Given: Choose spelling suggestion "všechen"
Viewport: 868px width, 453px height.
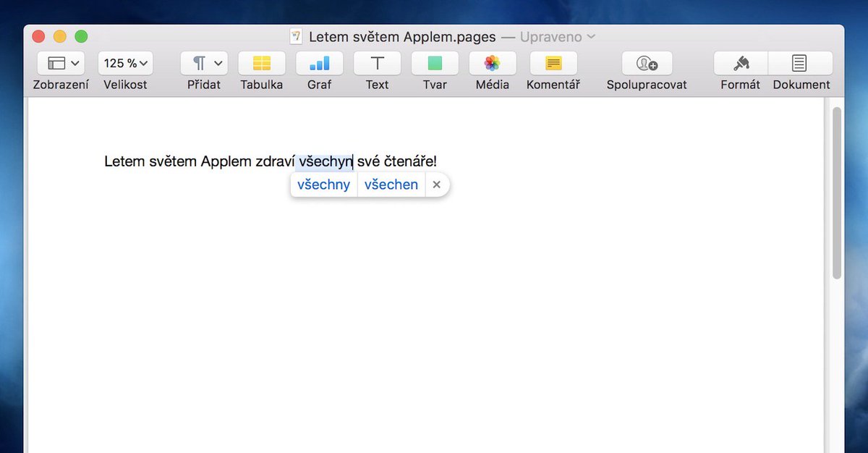Looking at the screenshot, I should point(391,185).
